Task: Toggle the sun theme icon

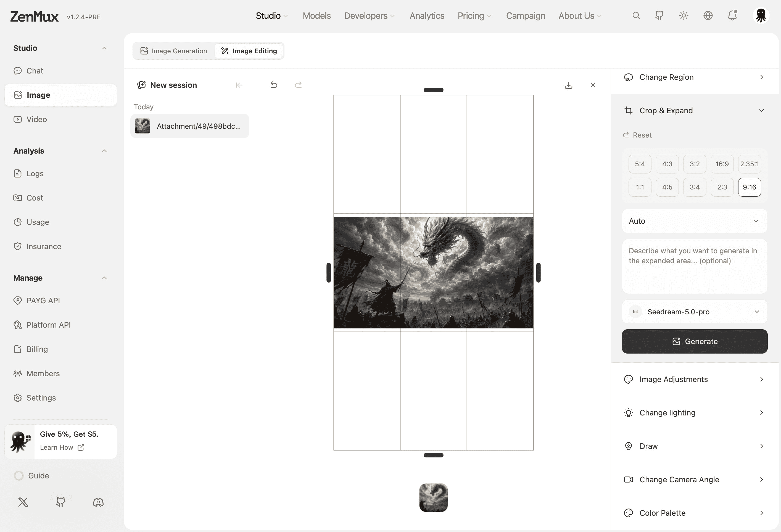Action: coord(684,16)
